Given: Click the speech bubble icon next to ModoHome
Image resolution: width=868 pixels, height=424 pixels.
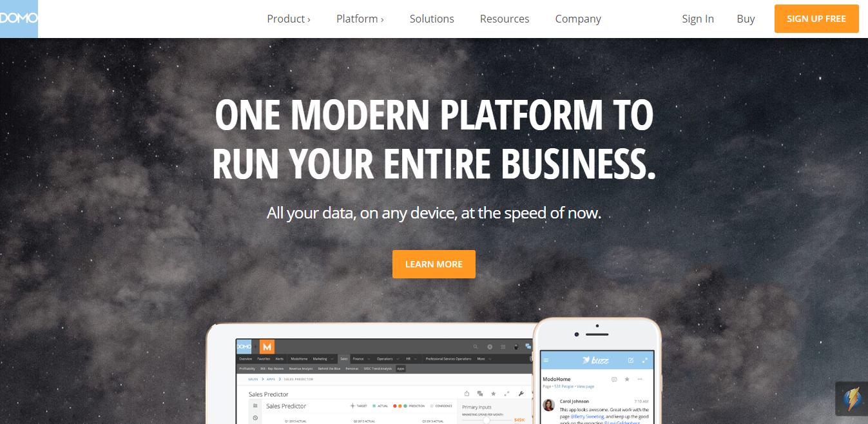Looking at the screenshot, I should point(614,379).
